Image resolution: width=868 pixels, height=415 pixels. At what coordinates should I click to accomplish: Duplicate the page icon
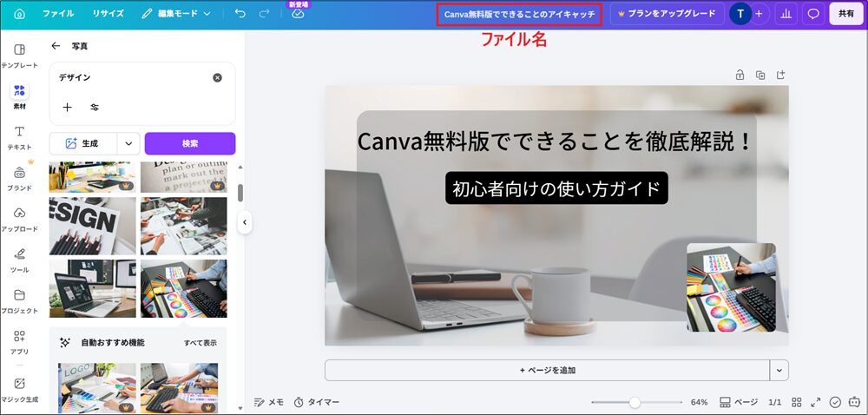point(760,76)
